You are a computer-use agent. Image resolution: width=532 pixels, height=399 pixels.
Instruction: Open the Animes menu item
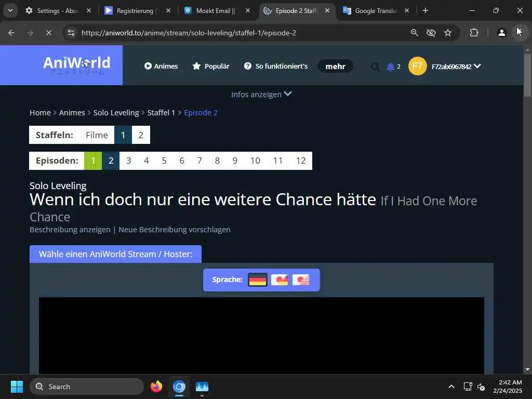click(x=161, y=66)
